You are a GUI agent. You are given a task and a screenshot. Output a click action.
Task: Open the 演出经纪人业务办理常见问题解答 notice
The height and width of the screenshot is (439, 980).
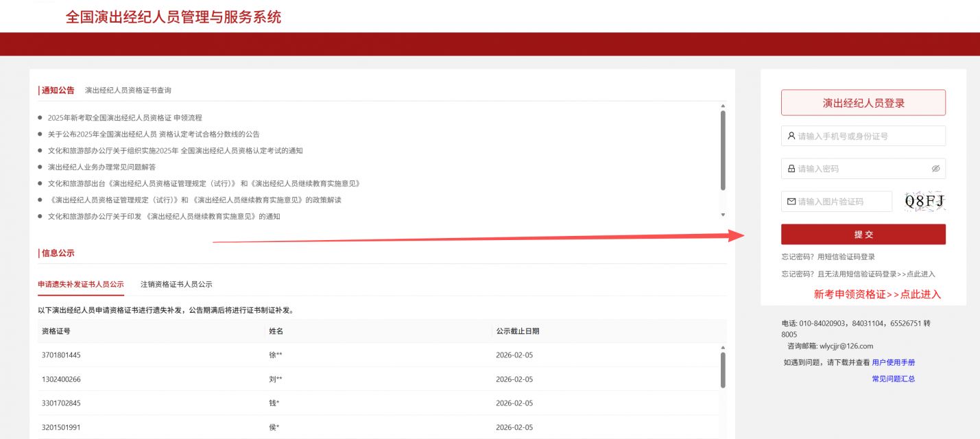pos(101,167)
